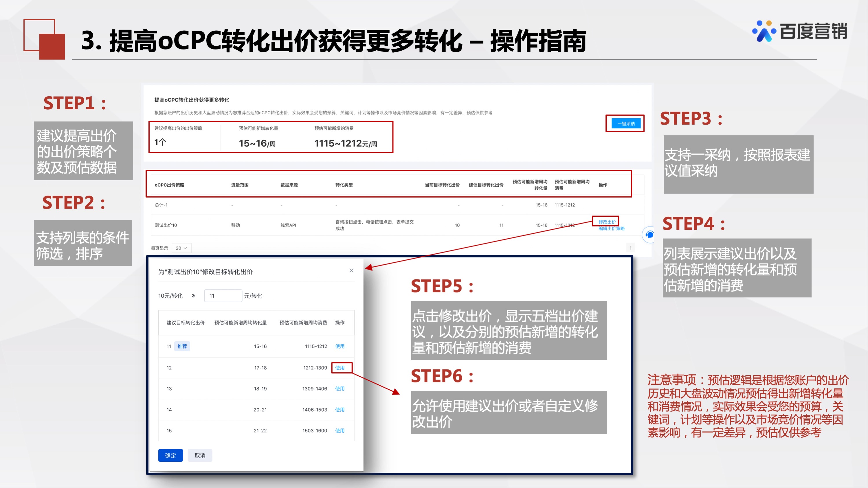Click 使用 on the bid 12 row
Screen dimensions: 868x488
pyautogui.click(x=341, y=368)
